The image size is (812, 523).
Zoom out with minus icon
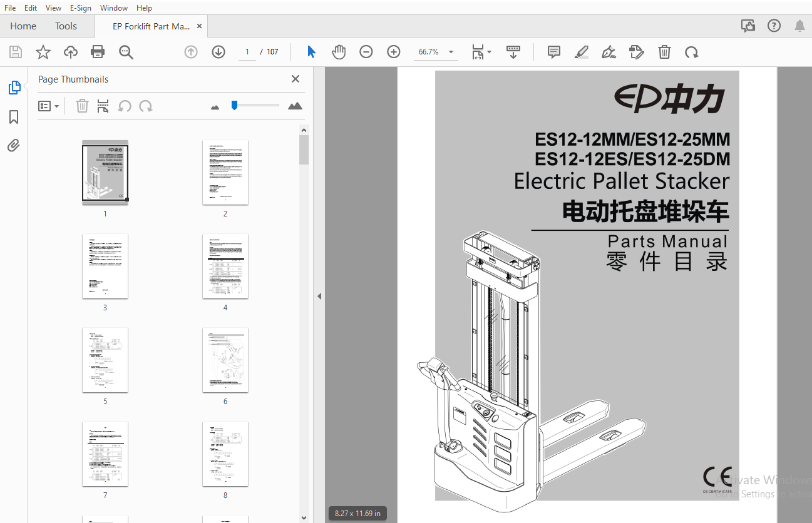pos(366,52)
